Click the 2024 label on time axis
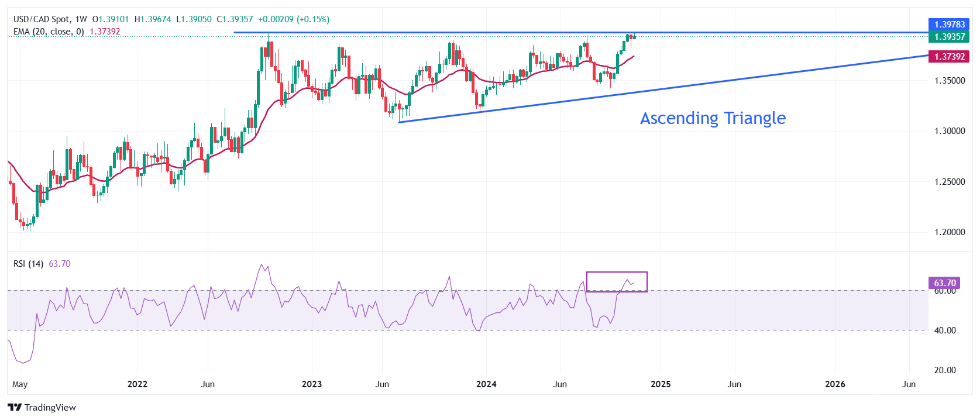Image resolution: width=980 pixels, height=420 pixels. (x=486, y=384)
